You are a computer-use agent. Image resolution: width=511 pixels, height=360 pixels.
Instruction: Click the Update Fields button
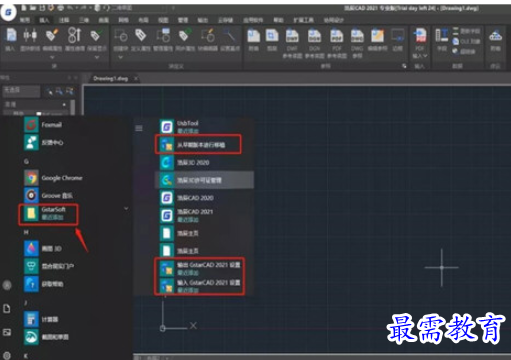(x=466, y=31)
